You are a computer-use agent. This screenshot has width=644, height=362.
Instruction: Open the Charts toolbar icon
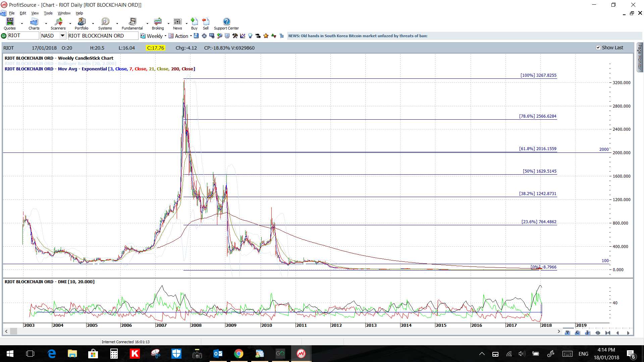tap(34, 24)
